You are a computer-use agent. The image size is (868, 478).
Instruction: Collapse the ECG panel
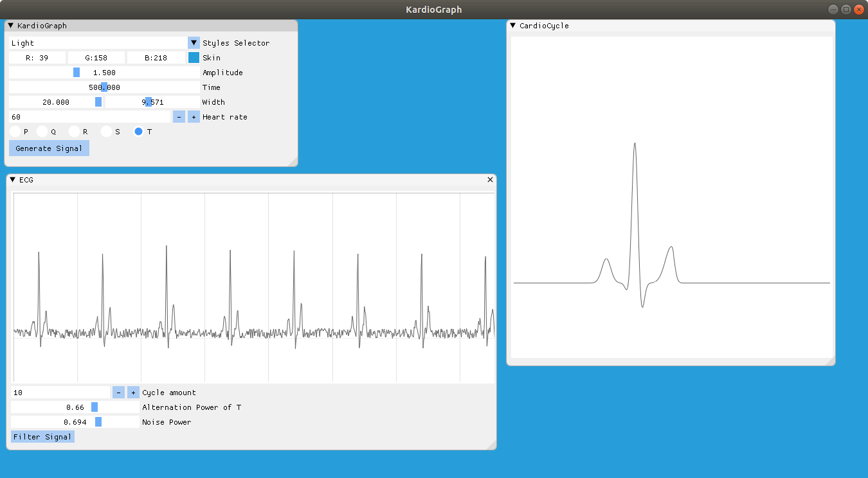pos(14,180)
